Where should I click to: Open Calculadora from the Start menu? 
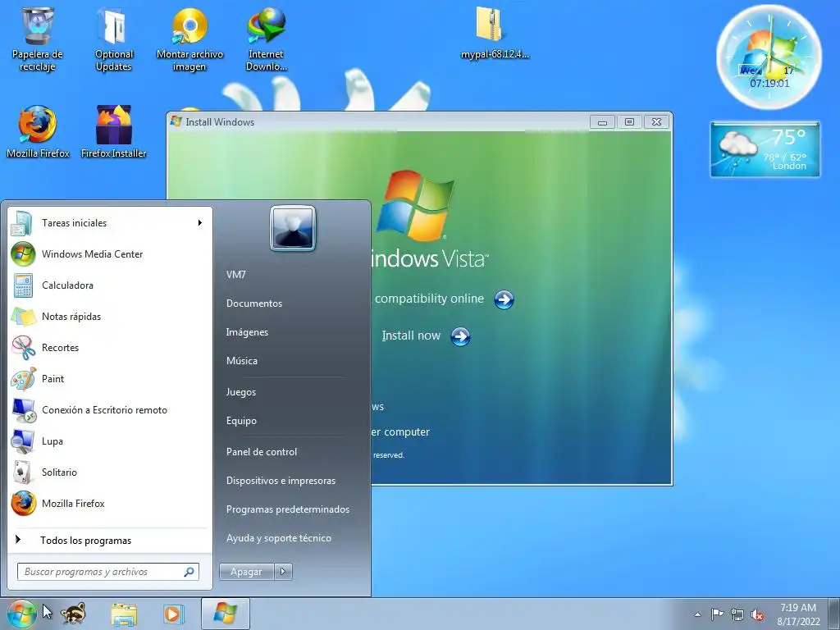110,285
